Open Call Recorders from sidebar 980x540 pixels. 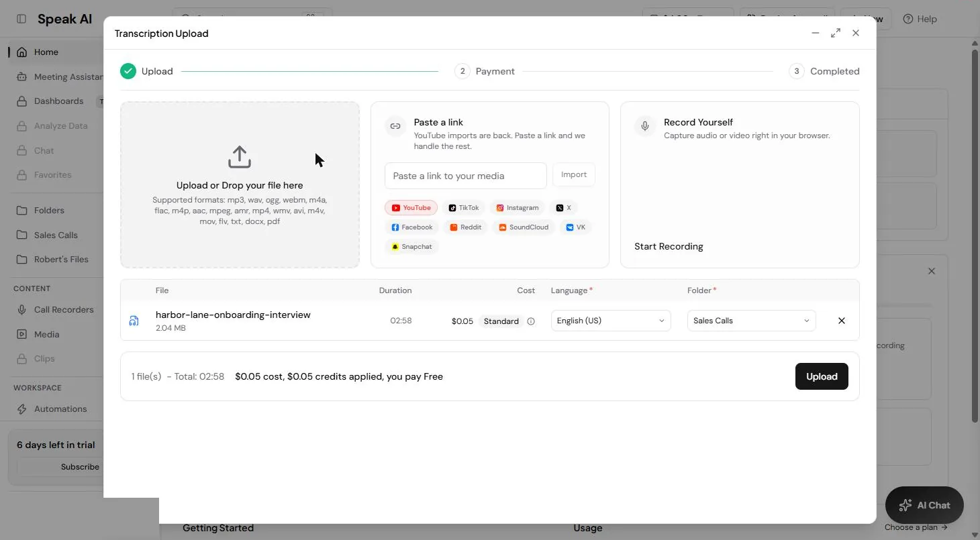[55, 310]
